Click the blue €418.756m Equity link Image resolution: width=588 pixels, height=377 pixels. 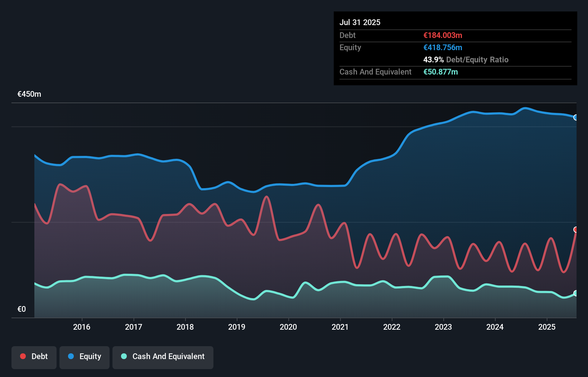tap(443, 47)
